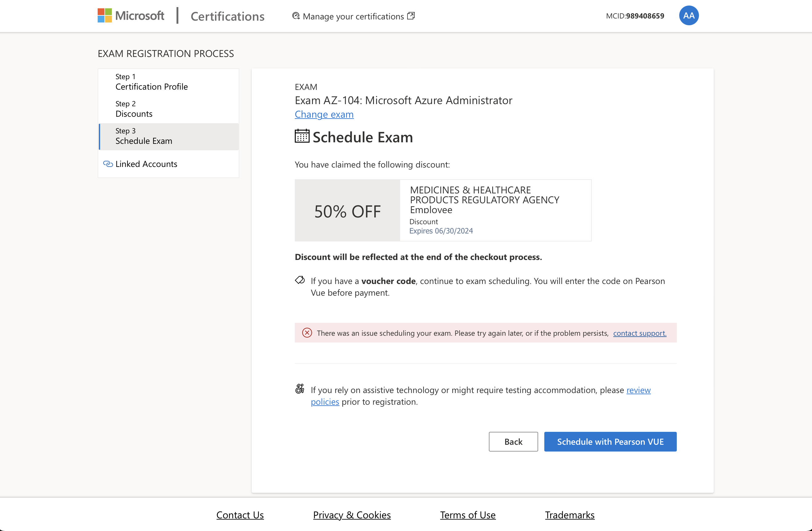
Task: Click the red error icon in alert
Action: (x=307, y=333)
